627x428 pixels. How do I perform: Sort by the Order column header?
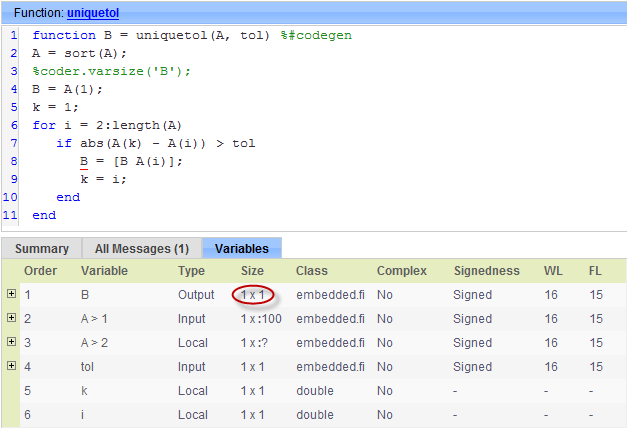tap(40, 271)
